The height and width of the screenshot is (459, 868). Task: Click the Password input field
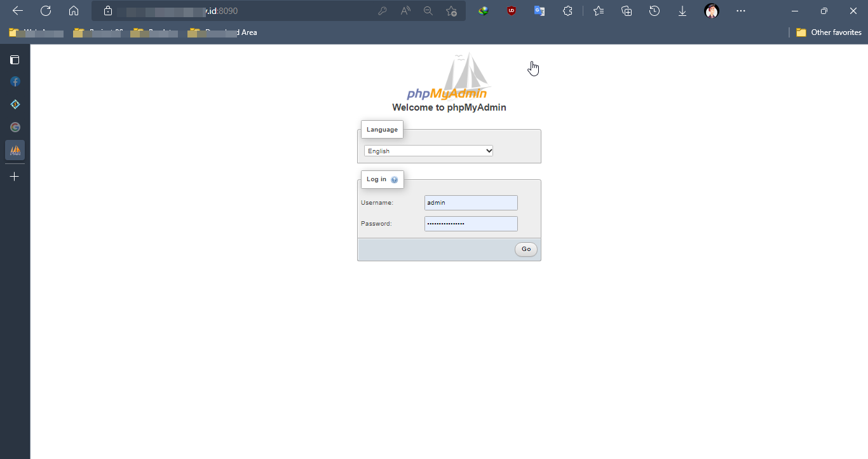(471, 224)
